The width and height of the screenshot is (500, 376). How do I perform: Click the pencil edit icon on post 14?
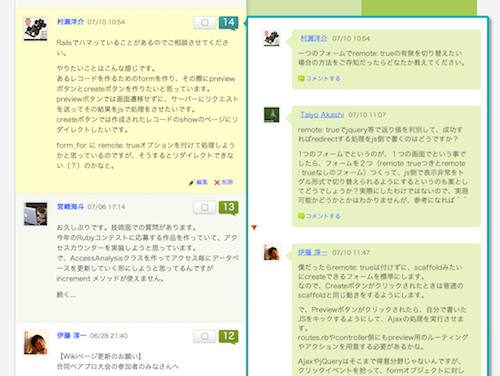point(191,182)
